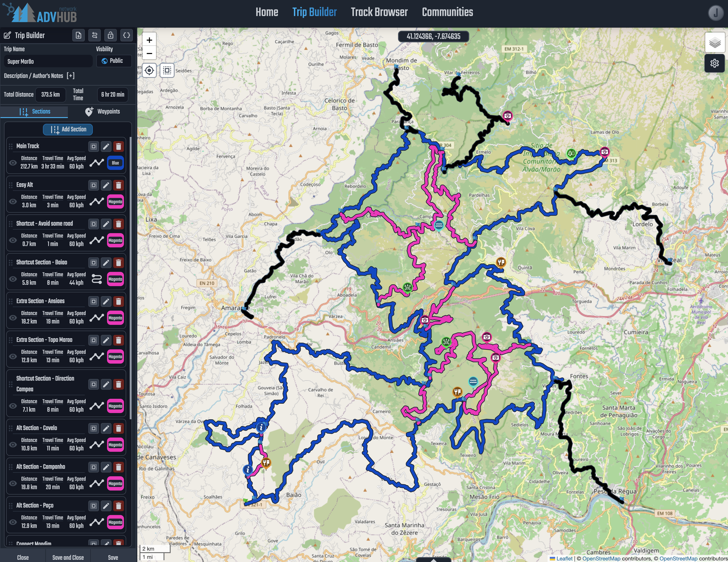Zoom in on the map
This screenshot has height=562, width=728.
tap(149, 40)
